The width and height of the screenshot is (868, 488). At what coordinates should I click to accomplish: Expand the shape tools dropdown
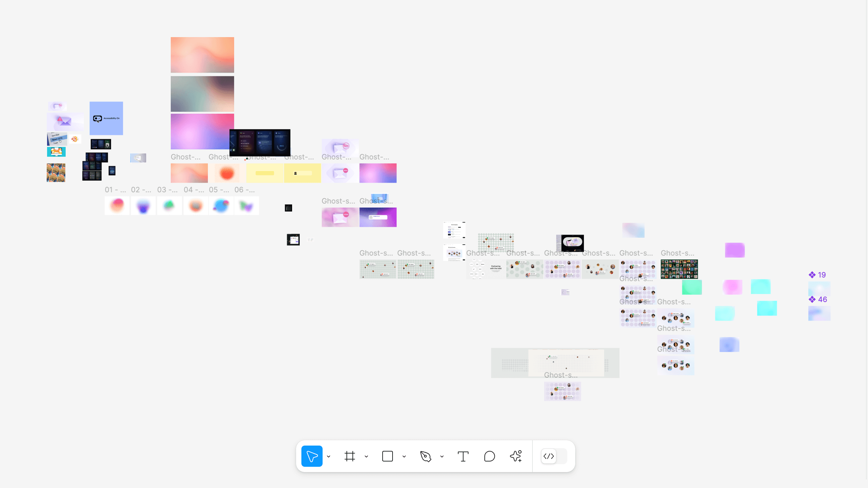(404, 456)
